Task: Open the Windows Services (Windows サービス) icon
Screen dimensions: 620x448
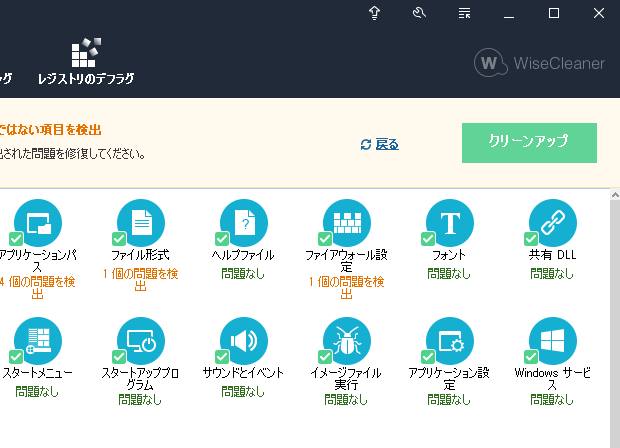Action: click(x=553, y=341)
